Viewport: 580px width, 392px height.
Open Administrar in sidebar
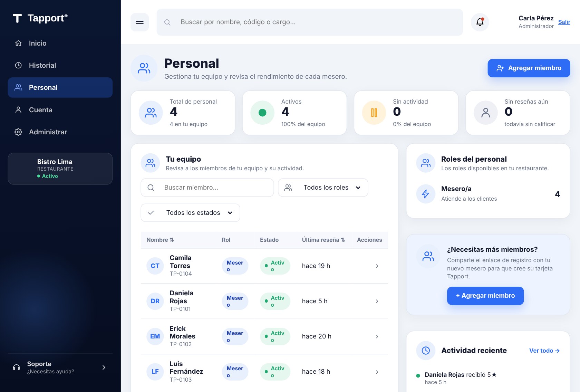click(x=60, y=132)
